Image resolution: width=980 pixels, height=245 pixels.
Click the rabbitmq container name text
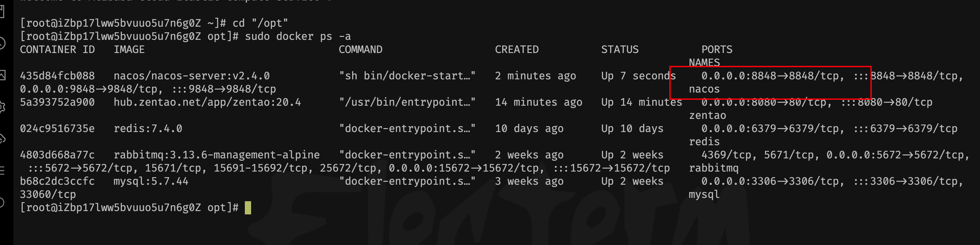click(713, 168)
